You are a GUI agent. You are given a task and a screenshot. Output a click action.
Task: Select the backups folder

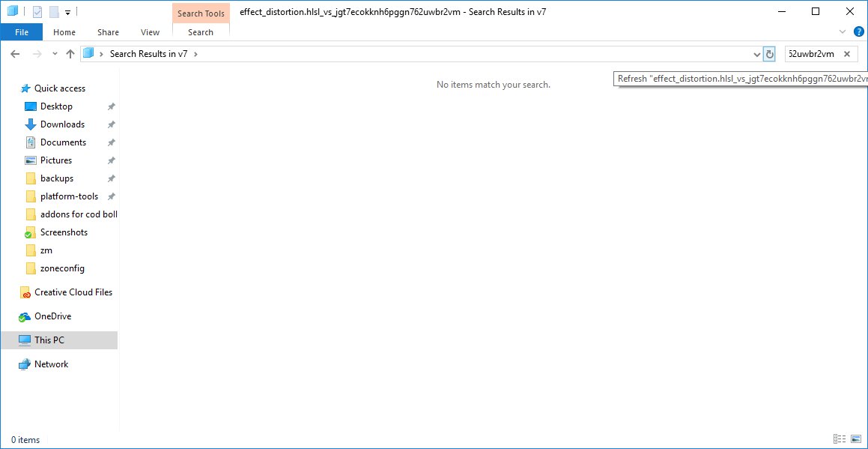click(57, 178)
